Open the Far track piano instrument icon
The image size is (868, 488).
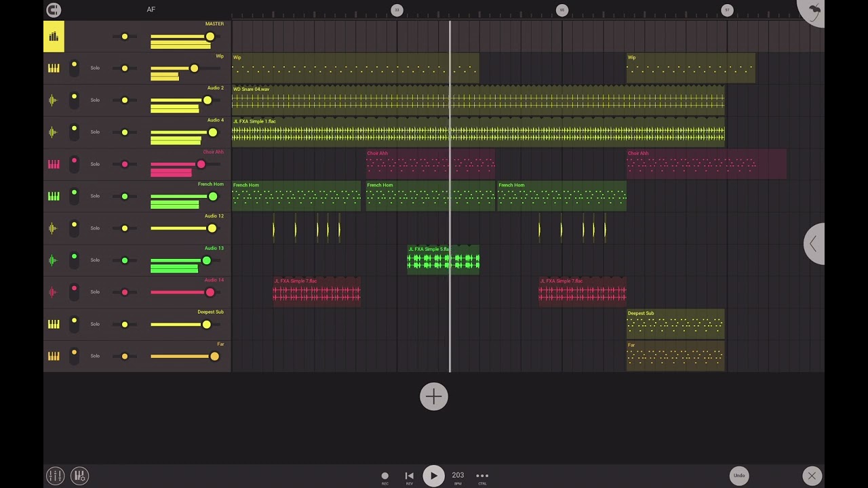point(54,356)
